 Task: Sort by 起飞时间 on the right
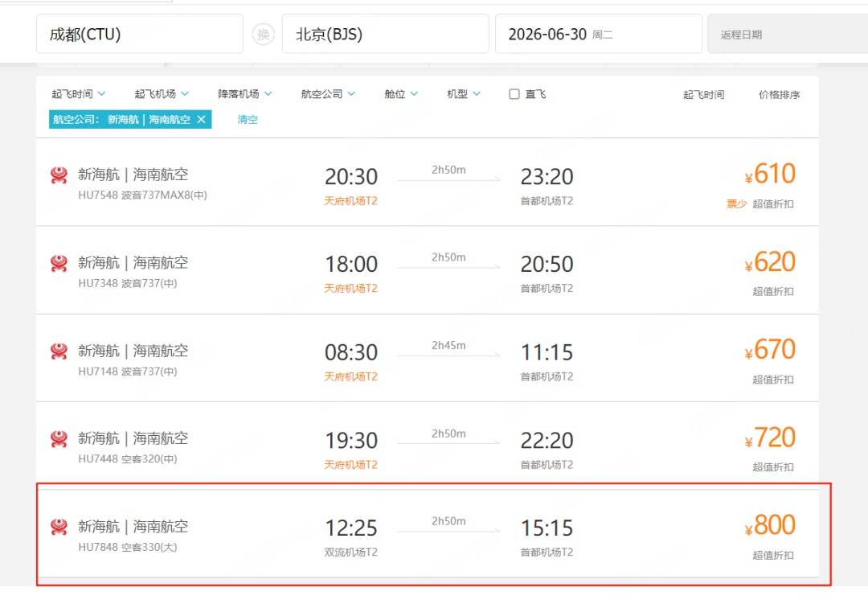tap(703, 95)
